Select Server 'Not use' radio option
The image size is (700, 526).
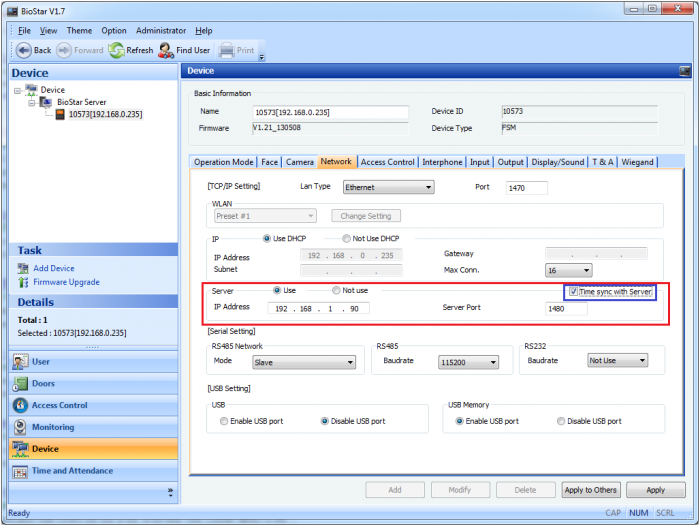coord(337,290)
